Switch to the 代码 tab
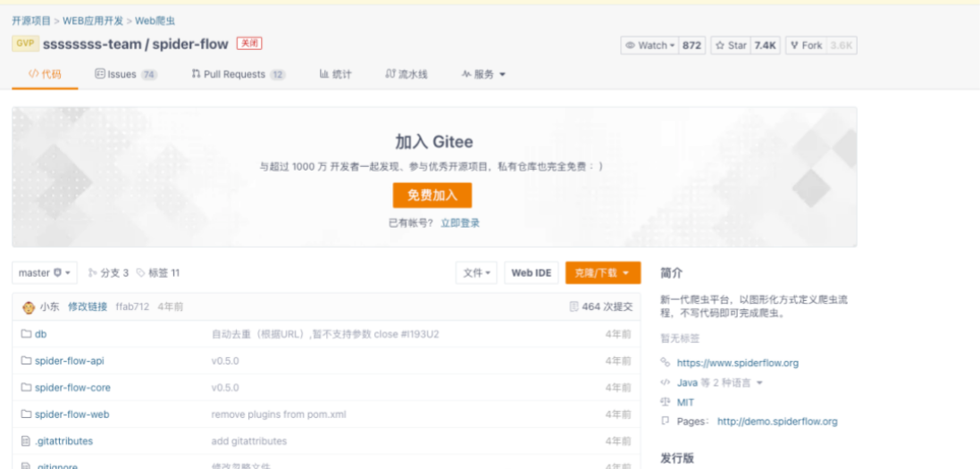Screen dimensions: 980x469 (45, 74)
